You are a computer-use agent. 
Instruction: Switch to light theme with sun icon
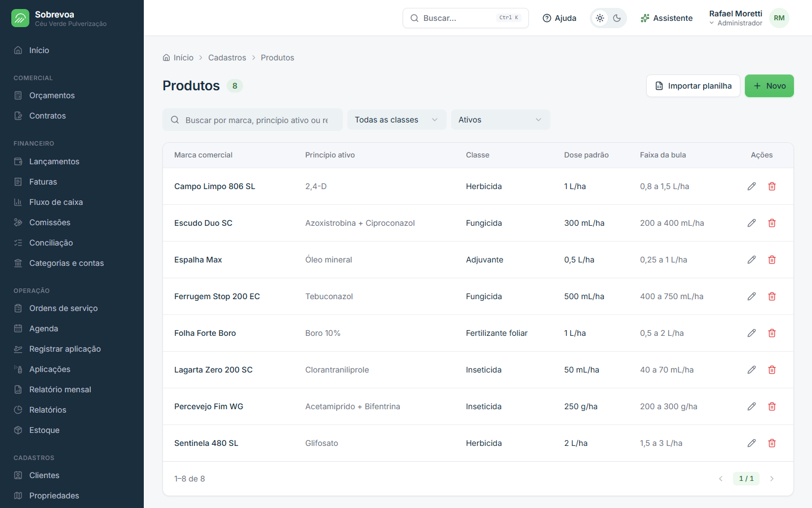(x=600, y=18)
